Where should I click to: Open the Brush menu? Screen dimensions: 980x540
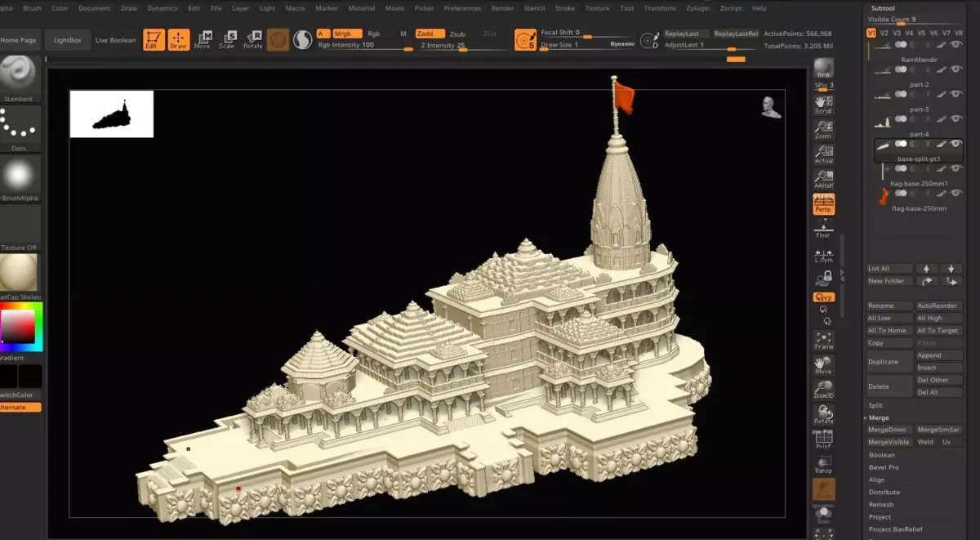(33, 8)
